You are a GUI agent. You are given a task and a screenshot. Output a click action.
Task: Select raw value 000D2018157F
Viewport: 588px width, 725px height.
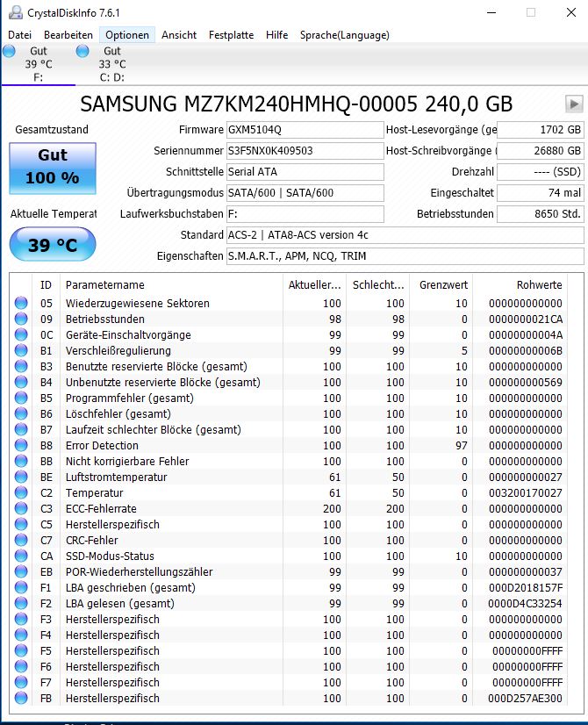[526, 588]
